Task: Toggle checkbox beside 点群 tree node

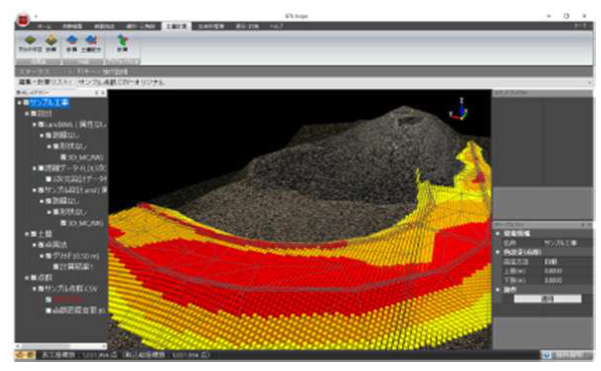Action: point(34,277)
